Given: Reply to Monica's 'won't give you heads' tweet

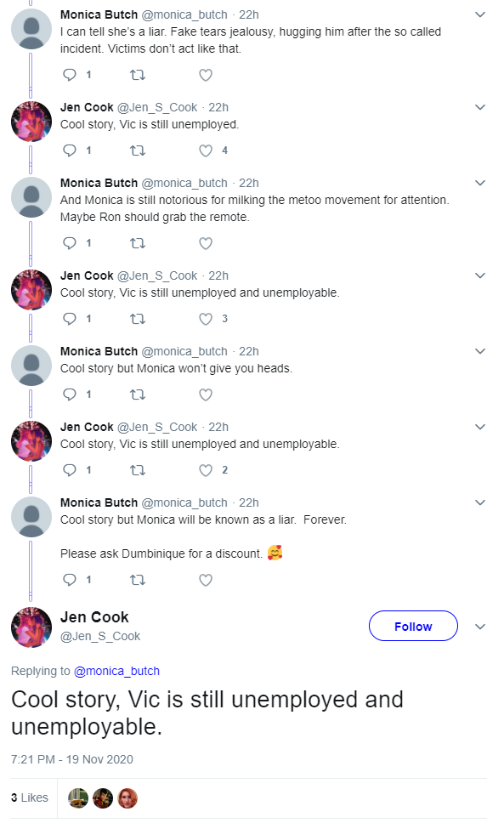Looking at the screenshot, I should pyautogui.click(x=70, y=394).
